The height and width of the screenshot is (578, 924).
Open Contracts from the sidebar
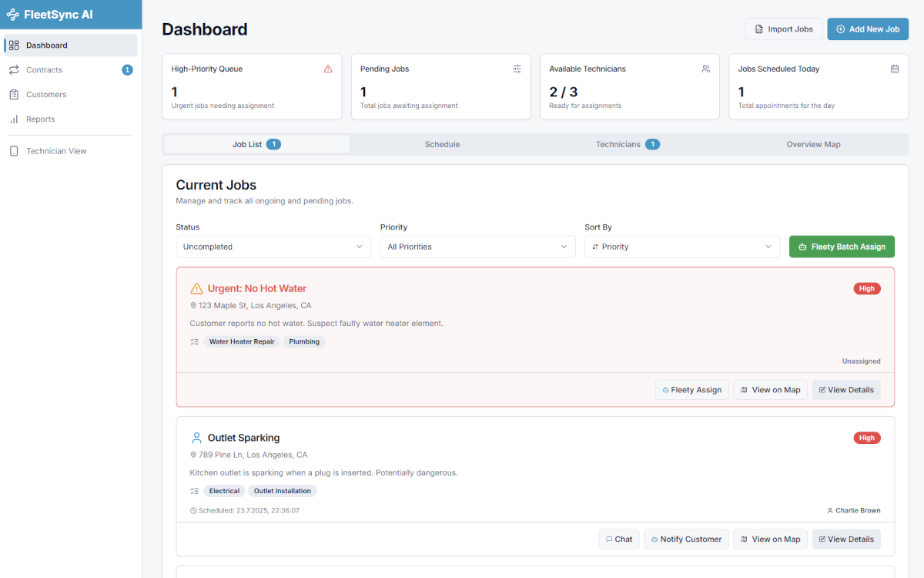pyautogui.click(x=44, y=70)
